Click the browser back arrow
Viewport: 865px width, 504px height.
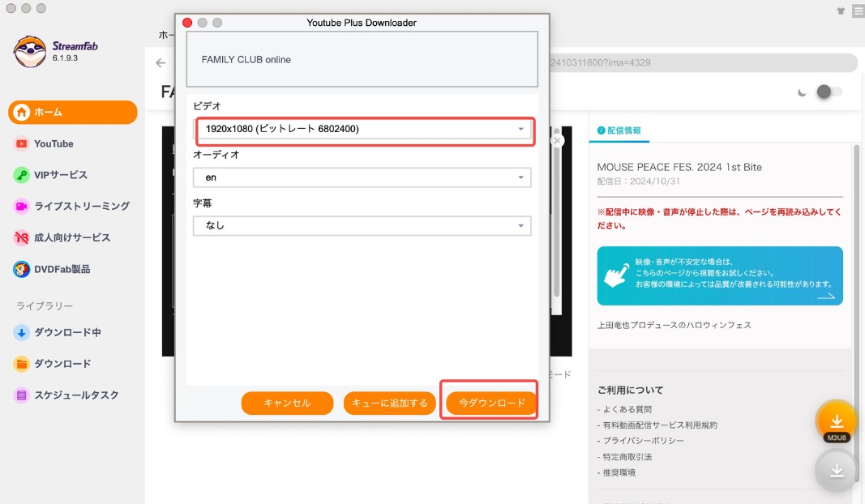(161, 63)
